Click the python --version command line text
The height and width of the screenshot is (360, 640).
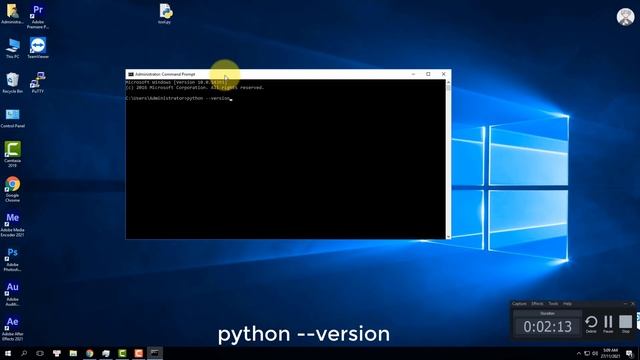coord(208,98)
